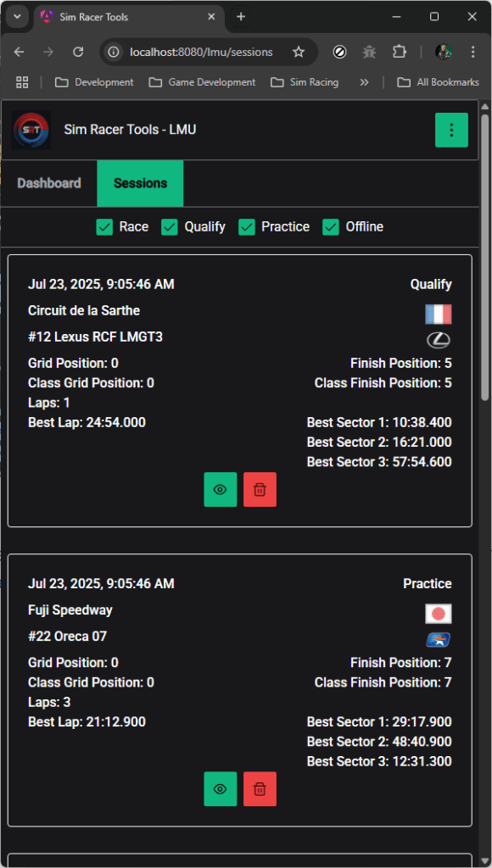
Task: Disable the Offline filter checkbox
Action: click(331, 227)
